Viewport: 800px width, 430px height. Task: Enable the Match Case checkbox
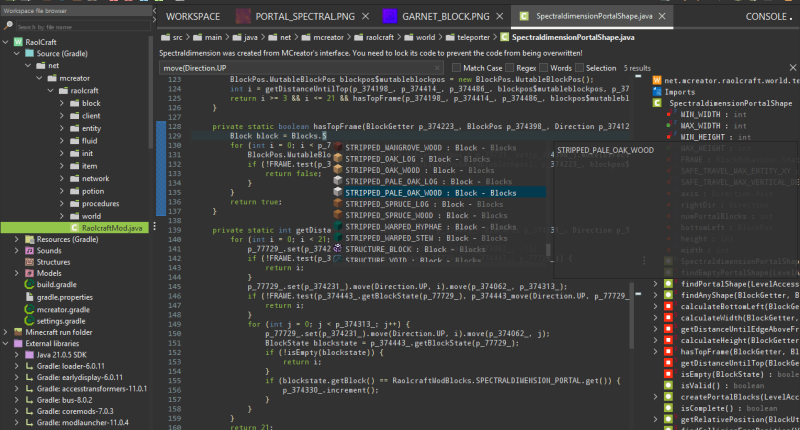click(x=457, y=67)
